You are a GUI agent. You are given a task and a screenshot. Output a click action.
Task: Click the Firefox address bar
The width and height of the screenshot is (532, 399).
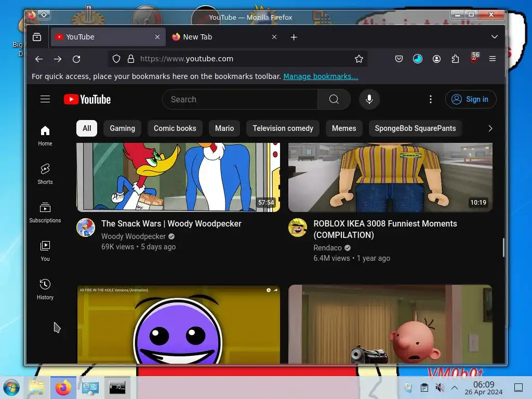tap(237, 59)
